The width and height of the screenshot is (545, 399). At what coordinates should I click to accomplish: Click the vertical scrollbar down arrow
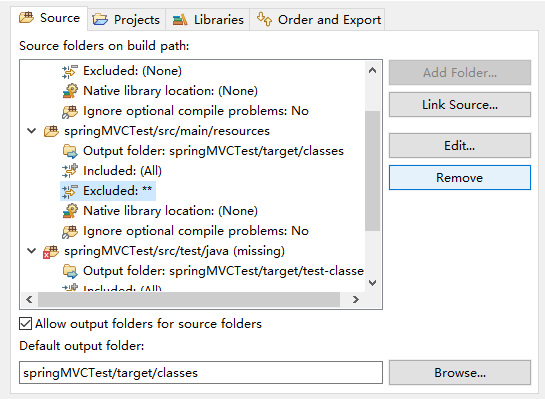tap(373, 283)
